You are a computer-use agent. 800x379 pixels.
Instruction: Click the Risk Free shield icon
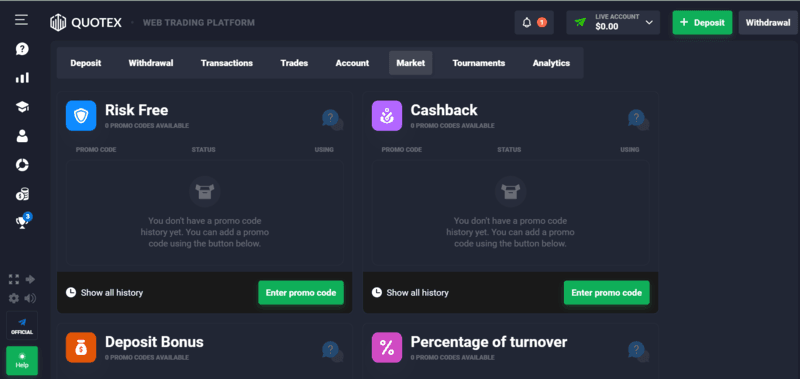(81, 116)
